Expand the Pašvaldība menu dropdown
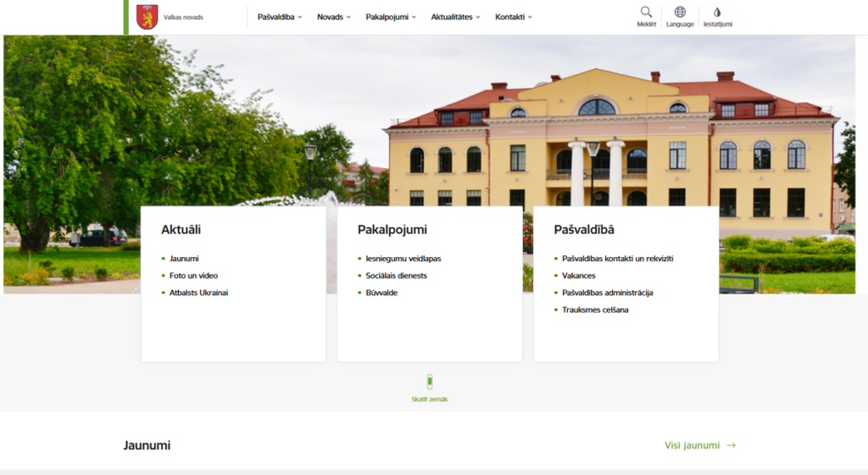The width and height of the screenshot is (868, 475). pyautogui.click(x=280, y=17)
